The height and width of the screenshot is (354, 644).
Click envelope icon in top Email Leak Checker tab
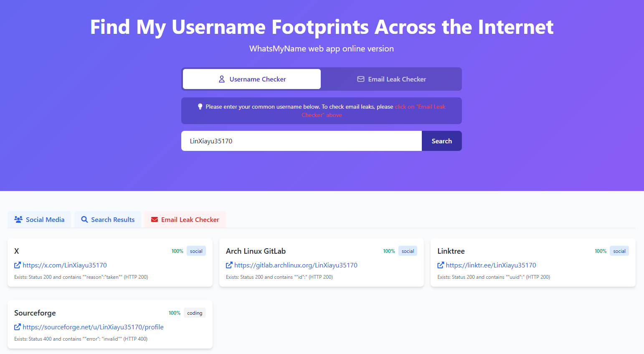coord(361,79)
